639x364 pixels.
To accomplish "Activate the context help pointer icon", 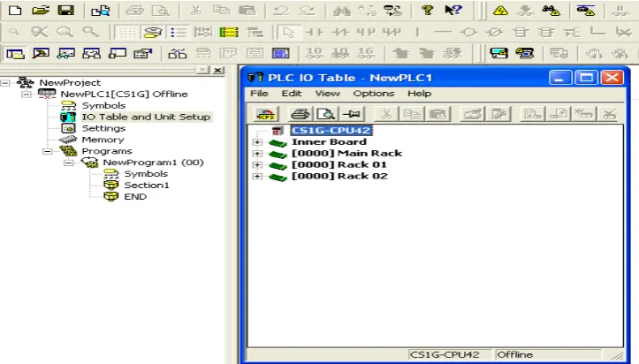I will [x=453, y=10].
